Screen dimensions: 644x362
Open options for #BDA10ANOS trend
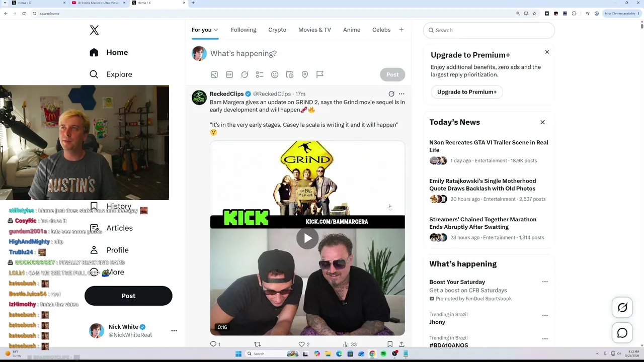click(545, 339)
